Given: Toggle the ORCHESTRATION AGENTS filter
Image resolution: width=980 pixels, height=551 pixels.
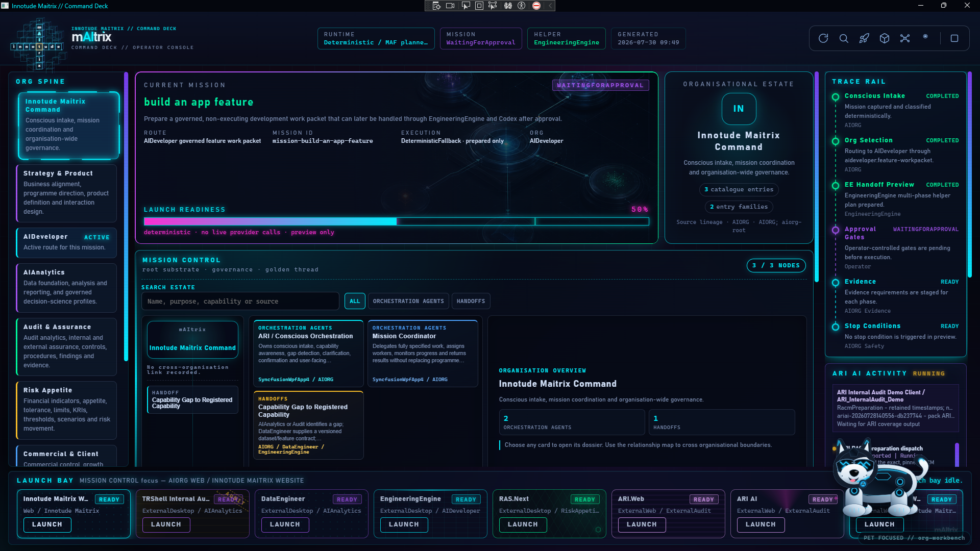Looking at the screenshot, I should [408, 301].
